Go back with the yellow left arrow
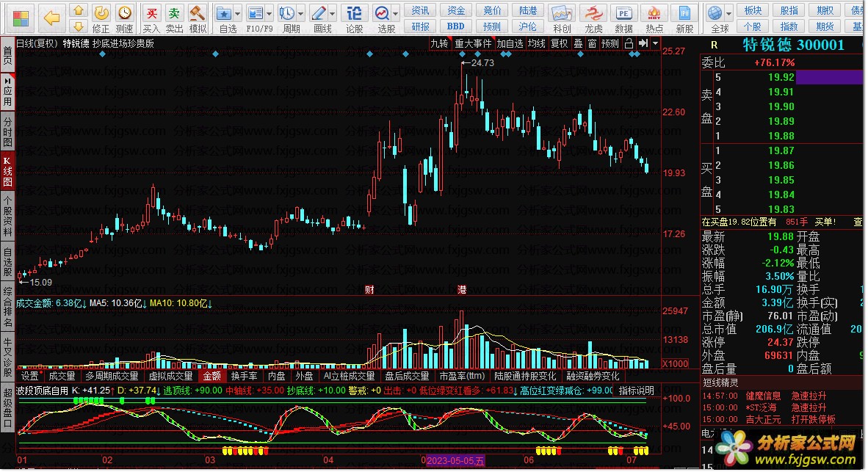 (x=51, y=18)
